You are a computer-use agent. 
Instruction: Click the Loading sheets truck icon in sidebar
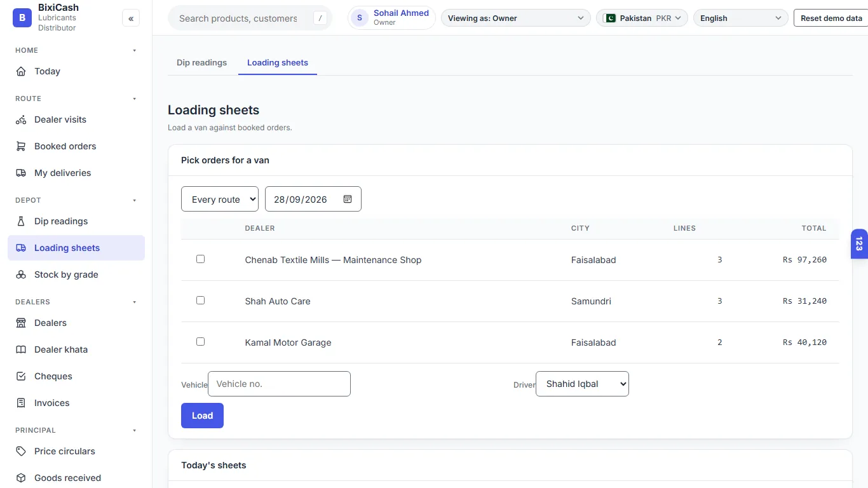(x=21, y=248)
